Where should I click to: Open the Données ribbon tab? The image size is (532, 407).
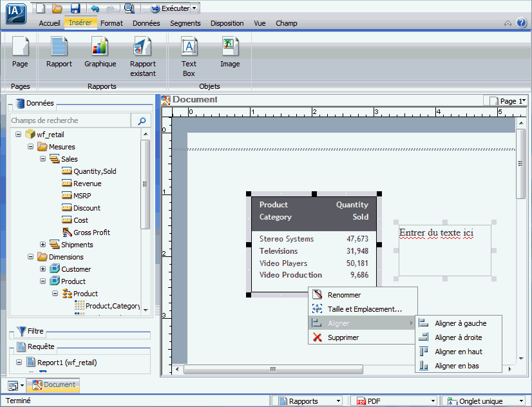pyautogui.click(x=146, y=23)
